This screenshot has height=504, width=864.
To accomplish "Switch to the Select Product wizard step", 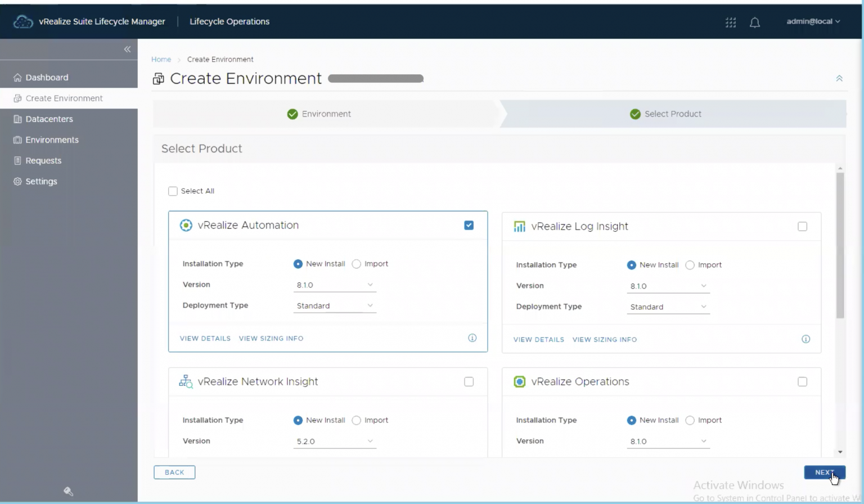I will click(x=673, y=114).
